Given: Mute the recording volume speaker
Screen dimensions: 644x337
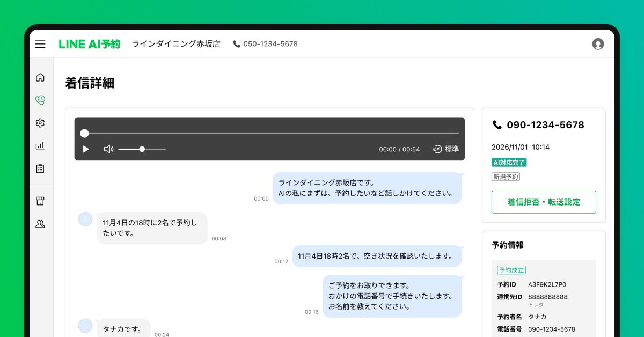Looking at the screenshot, I should click(x=108, y=149).
